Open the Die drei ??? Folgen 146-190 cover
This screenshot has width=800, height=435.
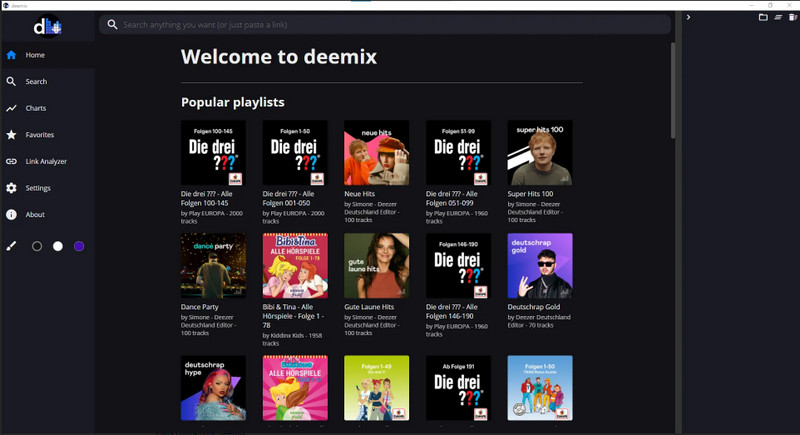[458, 266]
